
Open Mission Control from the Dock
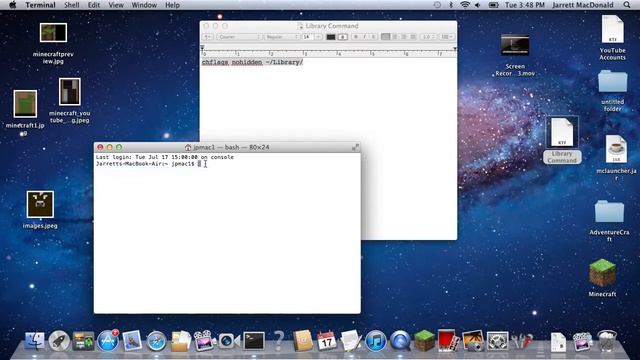click(83, 340)
